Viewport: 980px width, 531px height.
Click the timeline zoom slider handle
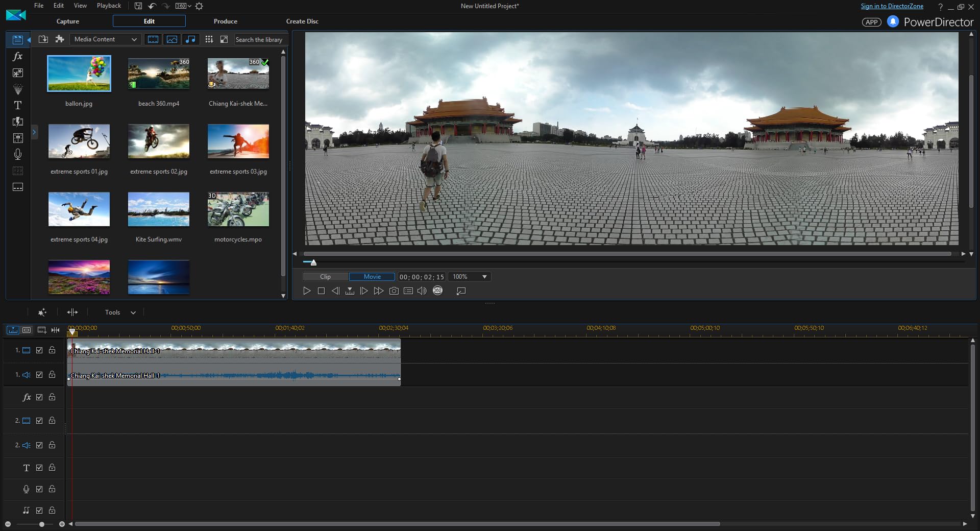pos(42,524)
